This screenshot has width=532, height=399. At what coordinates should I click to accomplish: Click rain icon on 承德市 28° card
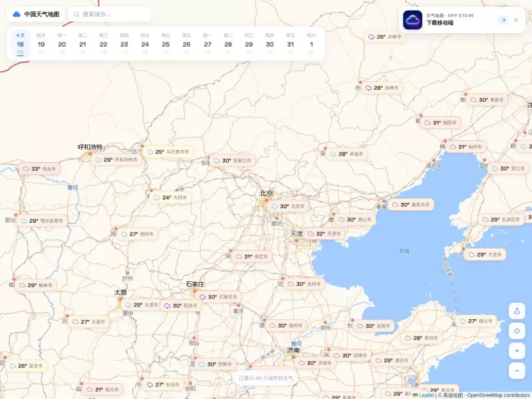[x=333, y=154]
